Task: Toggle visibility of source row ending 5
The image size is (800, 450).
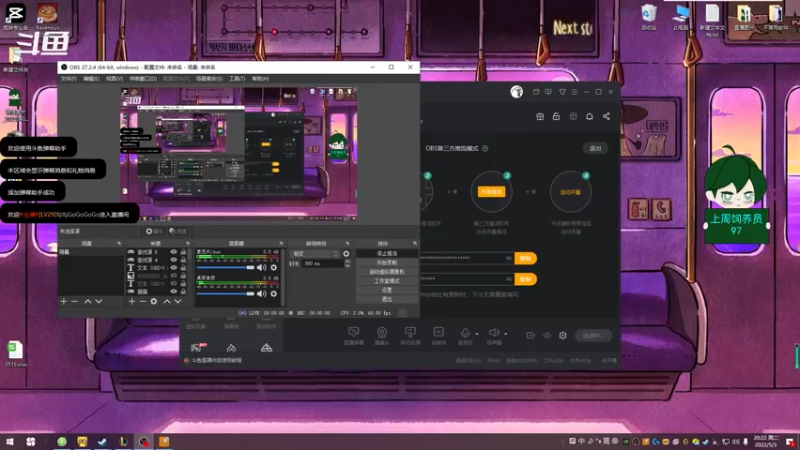Action: point(173,252)
